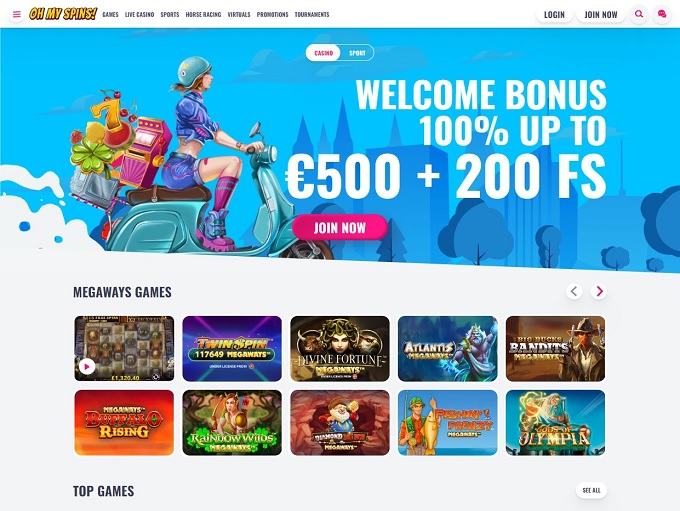The width and height of the screenshot is (680, 511).
Task: Click See All next to Top Games
Action: (x=592, y=490)
